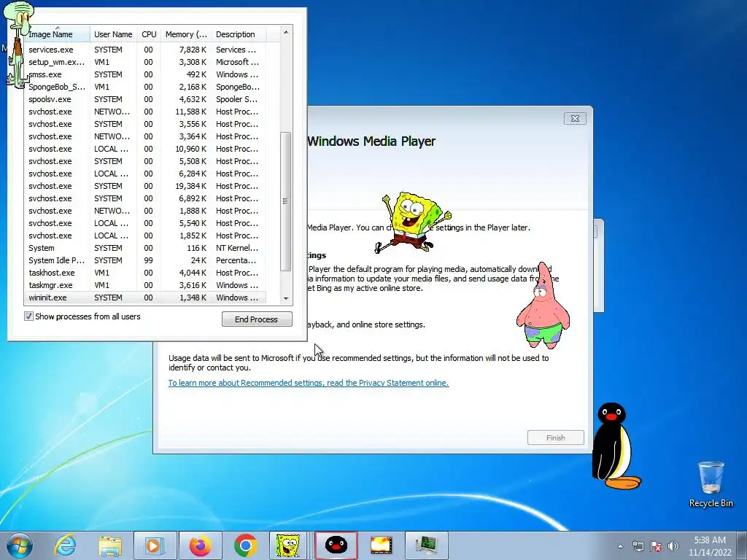Open the Recycle Bin desktop icon
747x560 pixels.
(711, 484)
